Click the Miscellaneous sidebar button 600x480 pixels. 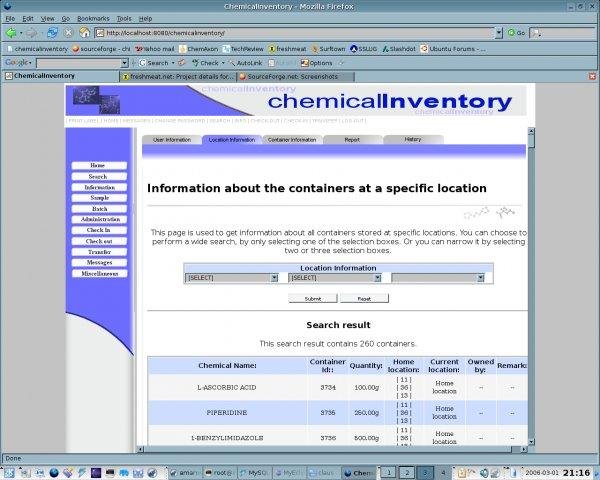point(99,274)
